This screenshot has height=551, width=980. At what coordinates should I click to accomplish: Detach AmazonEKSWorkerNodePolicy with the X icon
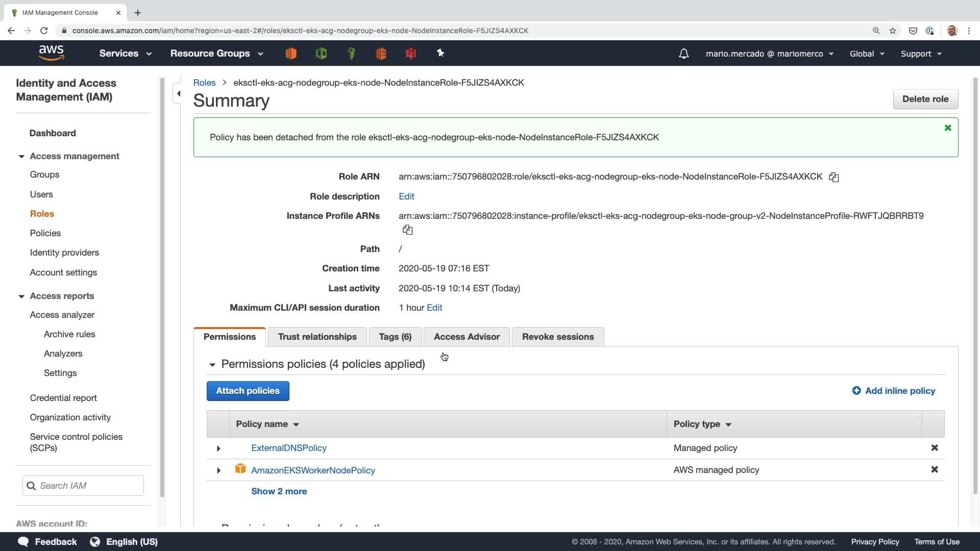[x=934, y=470]
